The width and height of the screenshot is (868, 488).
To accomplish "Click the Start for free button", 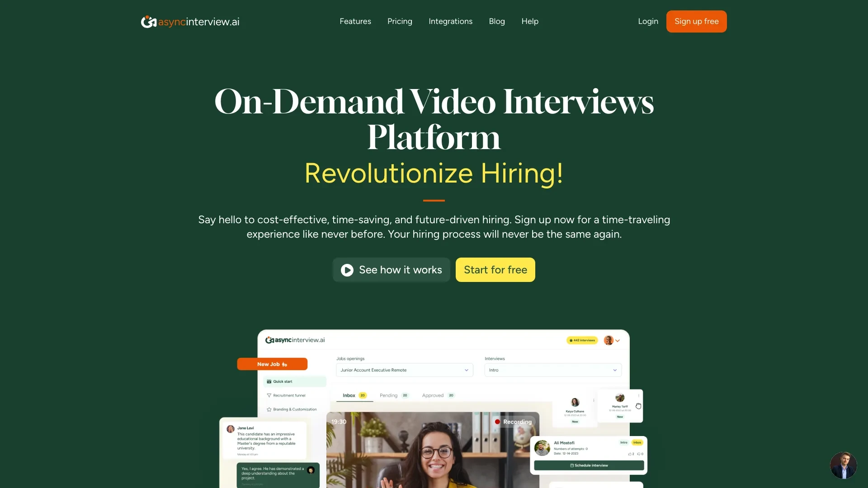I will click(495, 269).
